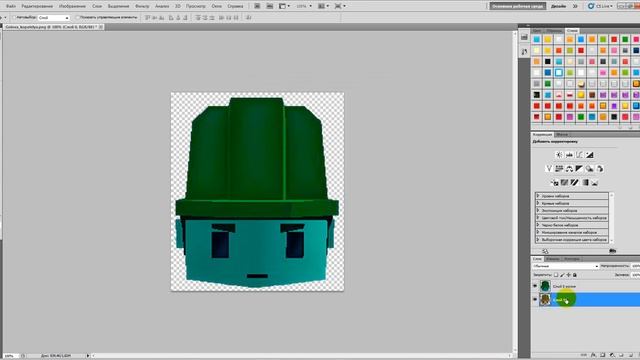Toggle lock position icon
The height and width of the screenshot is (360, 640).
tap(569, 275)
